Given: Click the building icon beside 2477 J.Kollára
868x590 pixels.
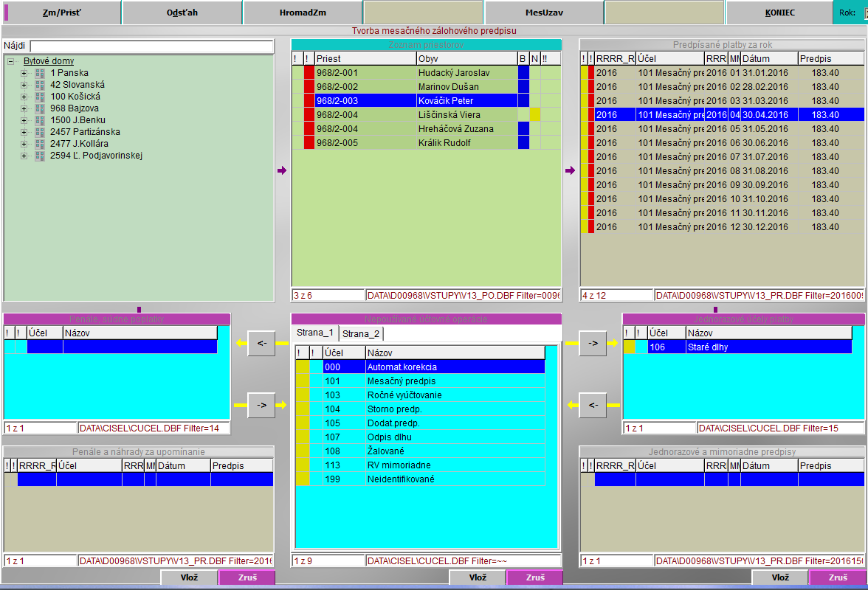Looking at the screenshot, I should coord(39,144).
